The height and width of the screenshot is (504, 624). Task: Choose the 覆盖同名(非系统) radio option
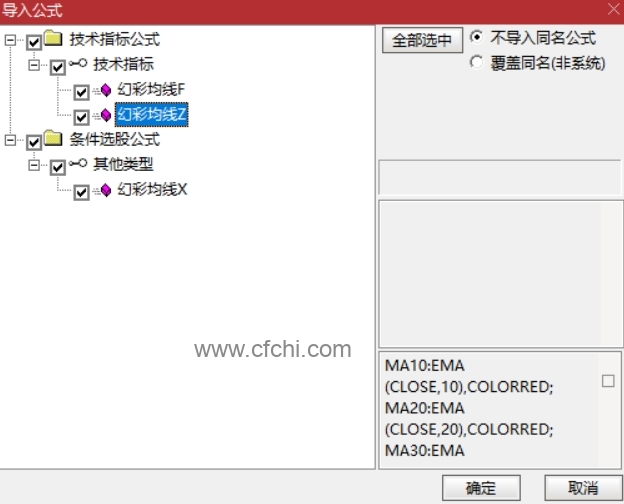476,62
